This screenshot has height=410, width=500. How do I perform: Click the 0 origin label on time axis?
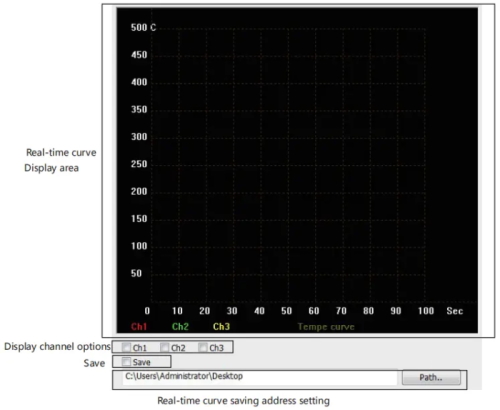(x=147, y=311)
